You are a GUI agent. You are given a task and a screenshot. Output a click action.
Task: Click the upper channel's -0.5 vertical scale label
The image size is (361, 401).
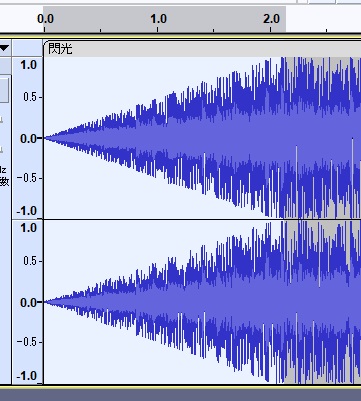[27, 178]
